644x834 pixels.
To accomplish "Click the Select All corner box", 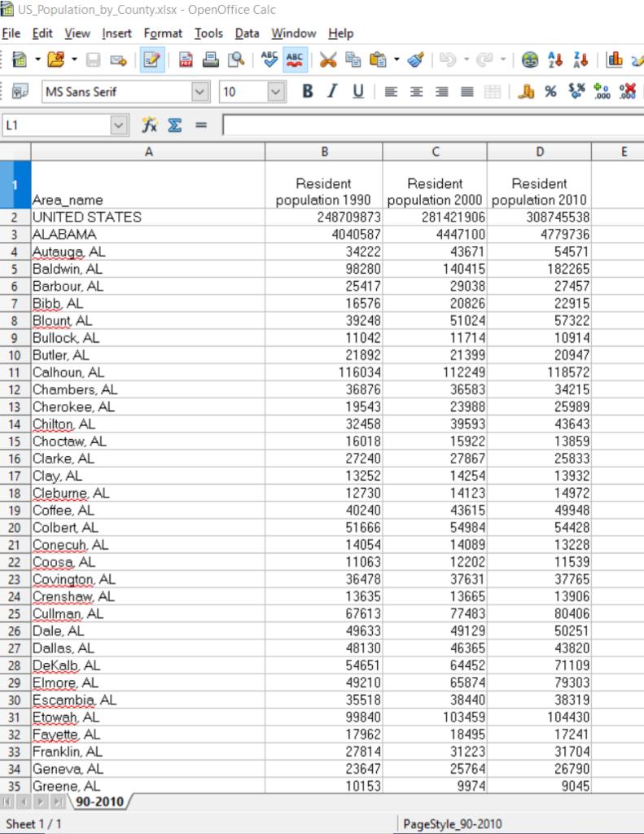I will (15, 151).
